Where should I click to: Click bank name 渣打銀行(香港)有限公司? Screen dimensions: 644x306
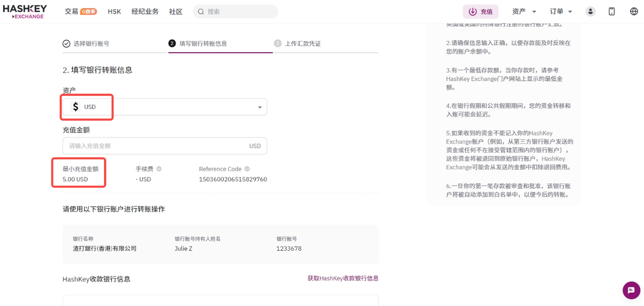[105, 249]
